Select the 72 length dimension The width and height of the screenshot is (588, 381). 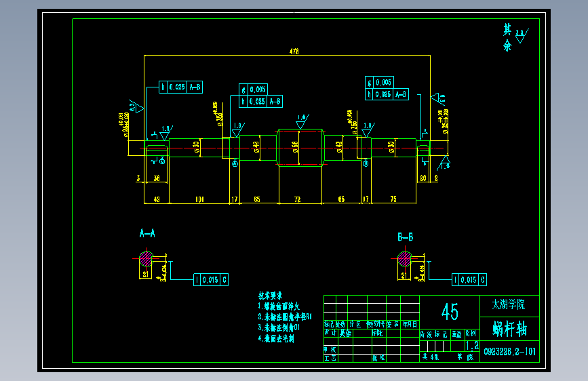click(297, 199)
